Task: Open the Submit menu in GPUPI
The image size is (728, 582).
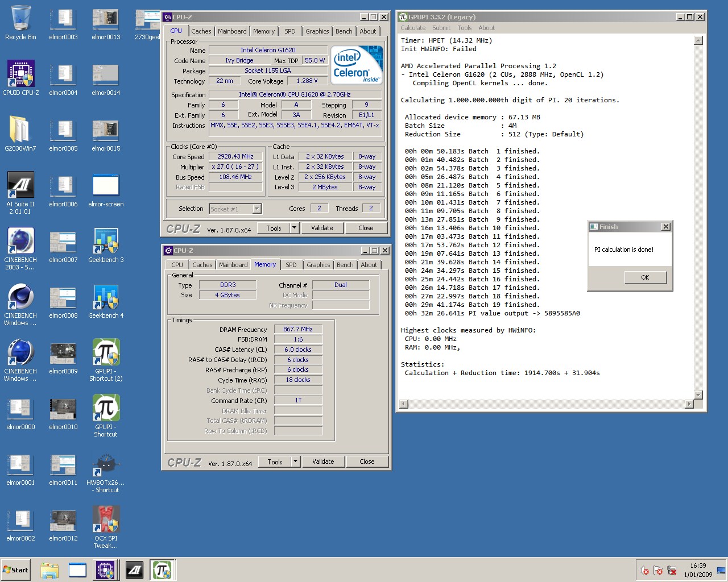Action: [441, 28]
